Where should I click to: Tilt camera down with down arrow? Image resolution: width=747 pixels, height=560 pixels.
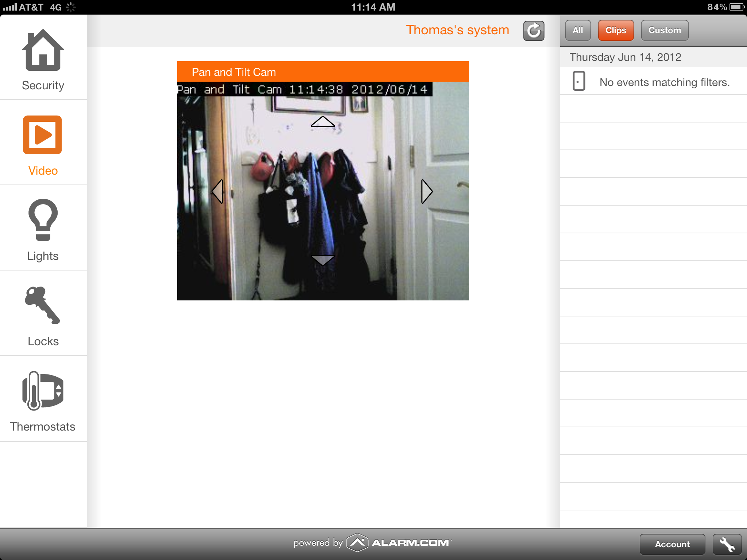click(323, 260)
